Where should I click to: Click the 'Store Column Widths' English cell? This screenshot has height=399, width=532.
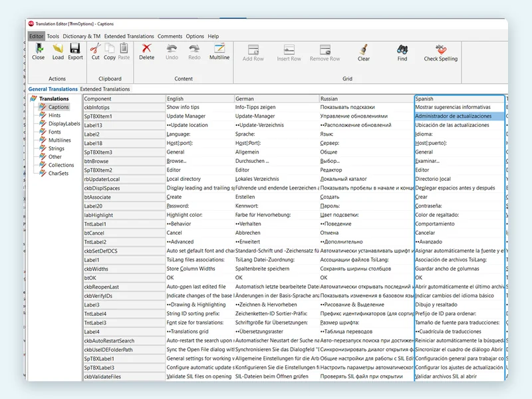pyautogui.click(x=200, y=269)
